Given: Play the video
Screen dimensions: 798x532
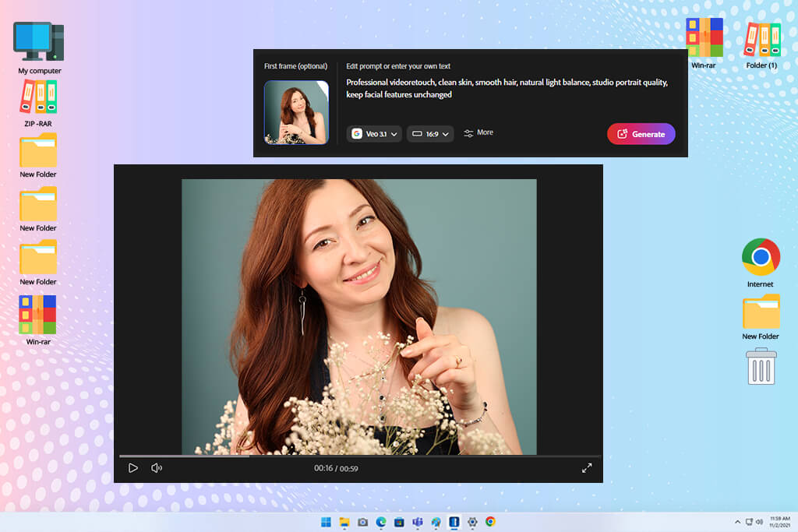Looking at the screenshot, I should [132, 468].
